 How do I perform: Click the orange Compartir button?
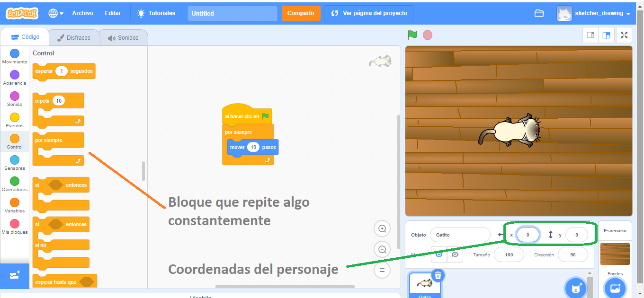(301, 13)
